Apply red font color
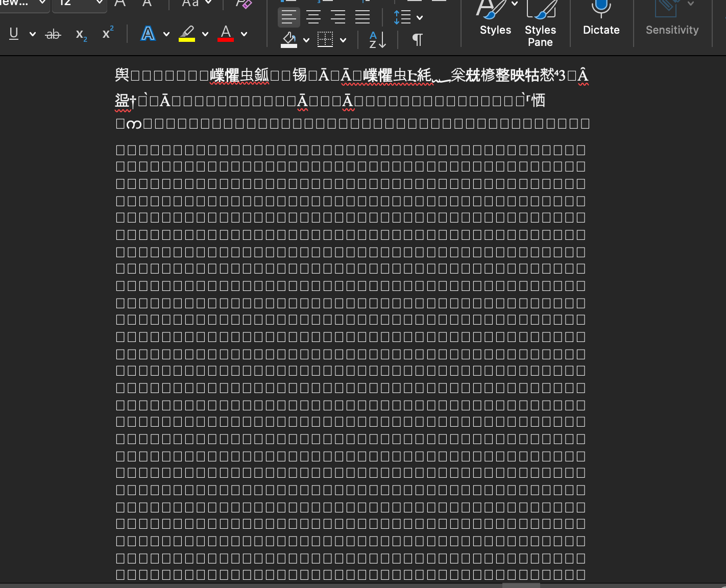726x588 pixels. point(226,34)
